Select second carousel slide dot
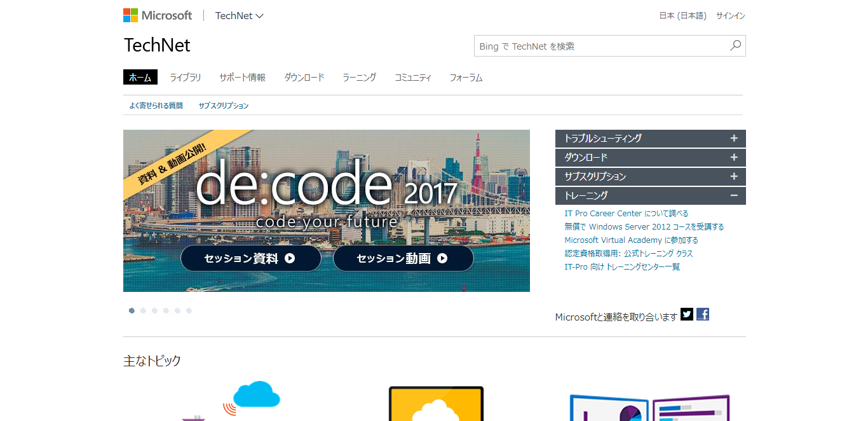This screenshot has width=868, height=421. [143, 310]
